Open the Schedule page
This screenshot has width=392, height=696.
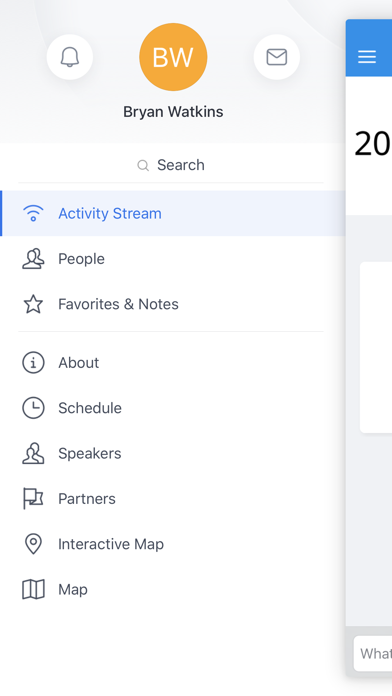[x=173, y=408]
